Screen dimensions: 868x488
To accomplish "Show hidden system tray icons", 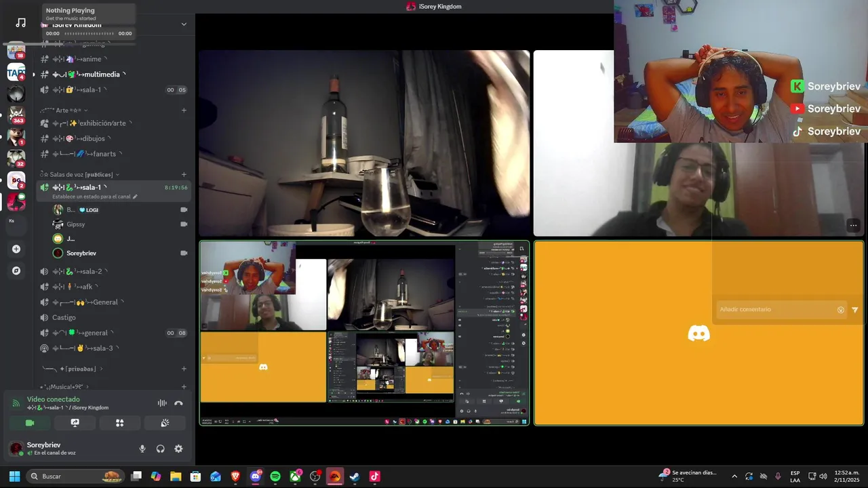I will pos(734,476).
